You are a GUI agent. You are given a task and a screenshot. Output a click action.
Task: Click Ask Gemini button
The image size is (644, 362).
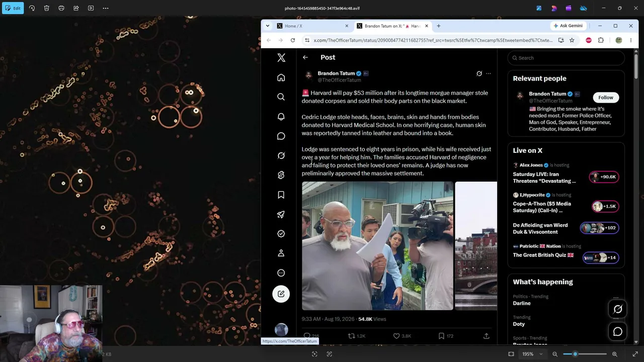(x=568, y=26)
